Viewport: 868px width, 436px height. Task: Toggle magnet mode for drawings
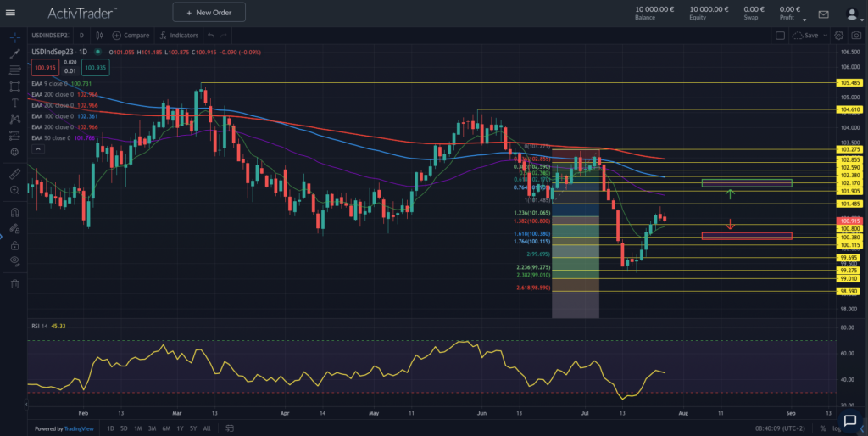pyautogui.click(x=15, y=212)
